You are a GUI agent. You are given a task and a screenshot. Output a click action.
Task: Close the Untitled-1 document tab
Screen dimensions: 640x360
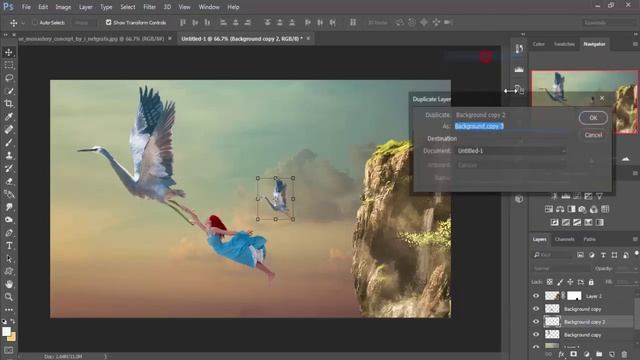(308, 38)
